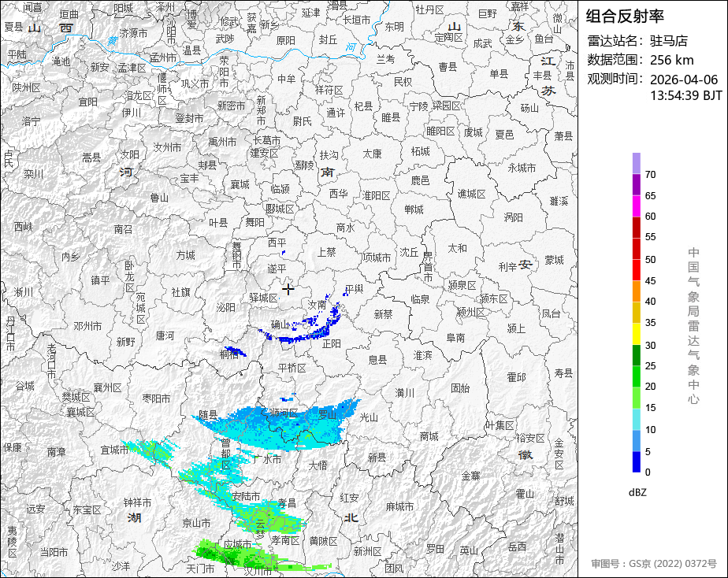Click the 上蔡 label on the map
This screenshot has height=578, width=728.
(x=326, y=252)
